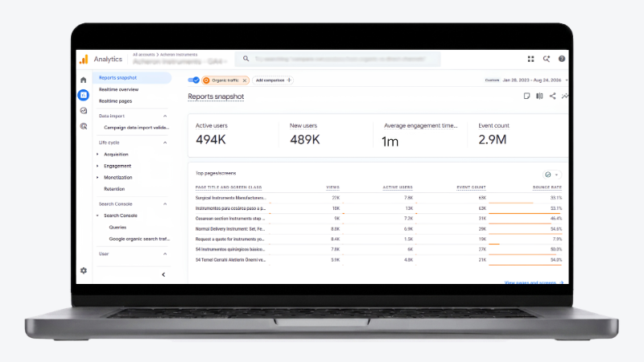Open the data quality check dropdown
Screen dimensions: 644x362
tap(551, 175)
